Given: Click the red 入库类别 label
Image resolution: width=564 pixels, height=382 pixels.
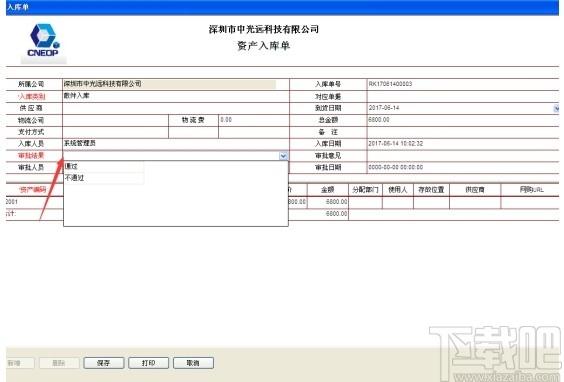Looking at the screenshot, I should 32,96.
